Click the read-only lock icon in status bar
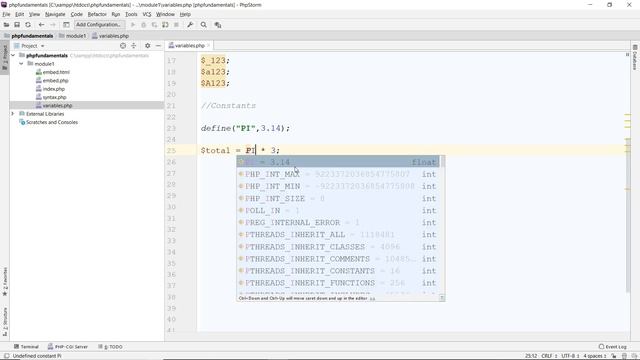Image resolution: width=640 pixels, height=360 pixels. coord(613,356)
